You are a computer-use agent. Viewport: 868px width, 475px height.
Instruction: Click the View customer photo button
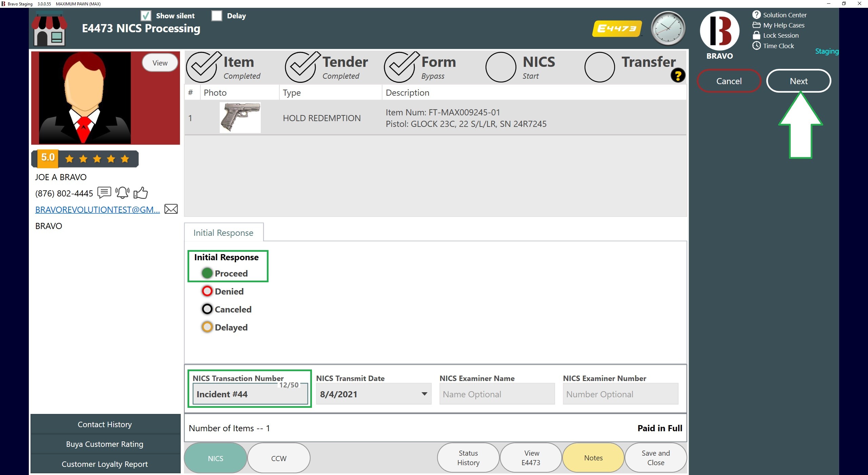point(160,63)
